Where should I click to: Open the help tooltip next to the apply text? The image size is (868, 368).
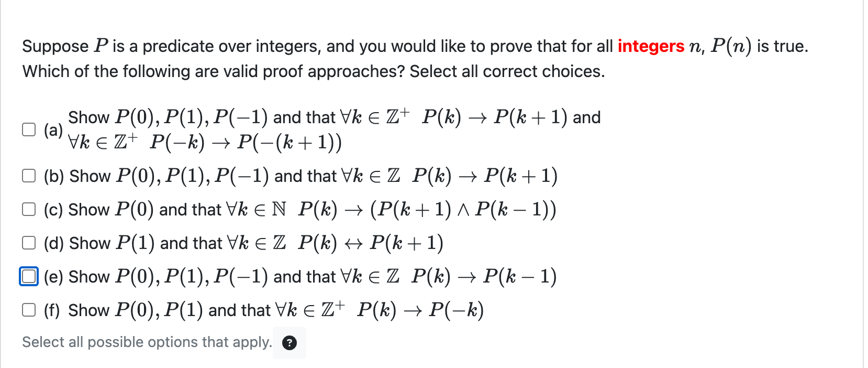[290, 343]
